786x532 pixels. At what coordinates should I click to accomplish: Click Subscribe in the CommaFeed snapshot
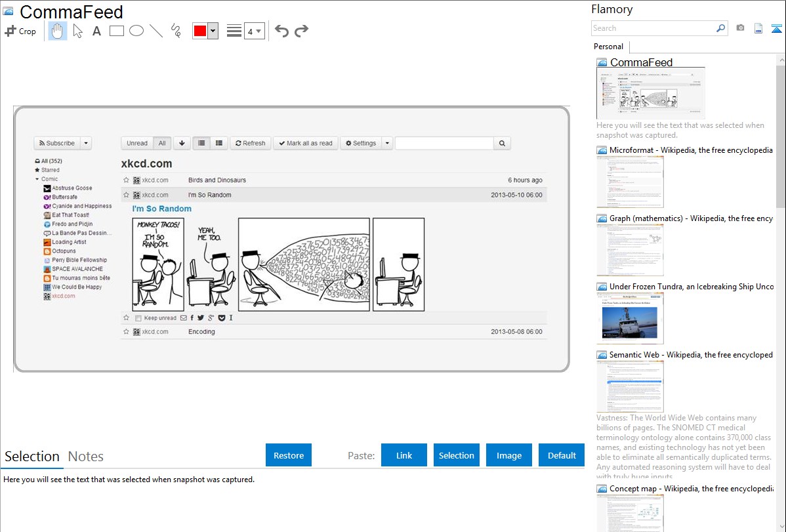[57, 143]
